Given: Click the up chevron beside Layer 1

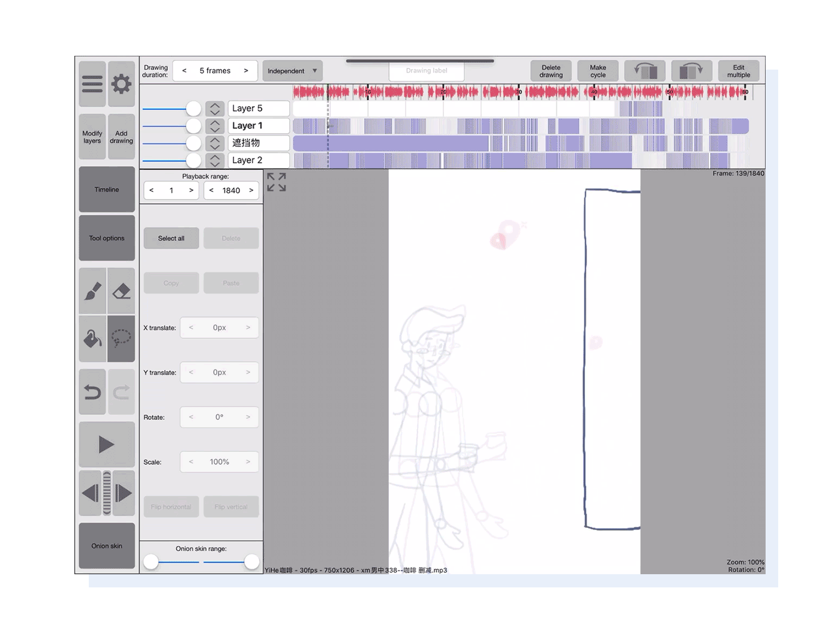Looking at the screenshot, I should [215, 122].
